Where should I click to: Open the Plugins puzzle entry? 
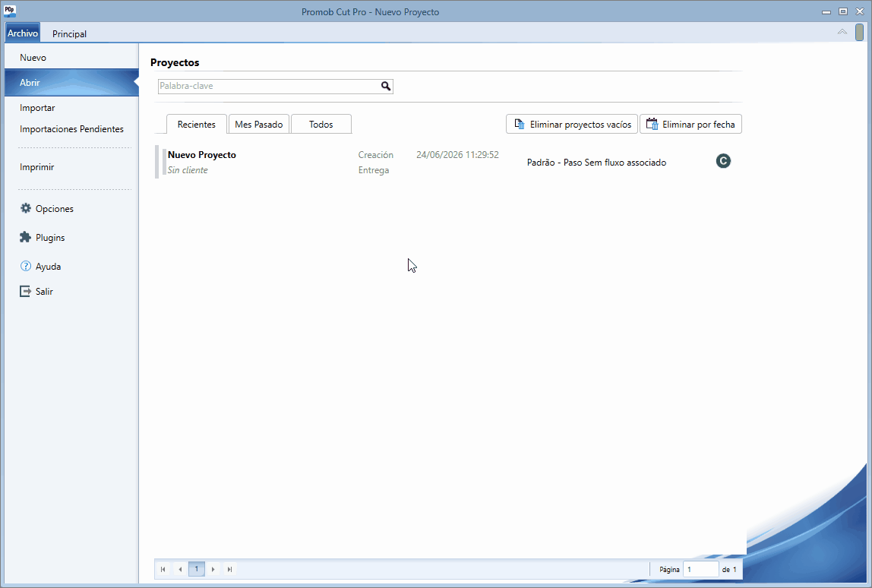(43, 238)
